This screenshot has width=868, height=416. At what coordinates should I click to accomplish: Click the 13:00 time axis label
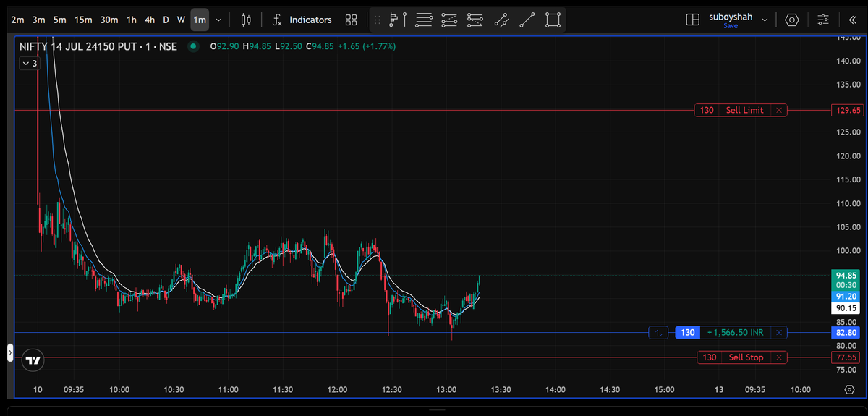446,389
